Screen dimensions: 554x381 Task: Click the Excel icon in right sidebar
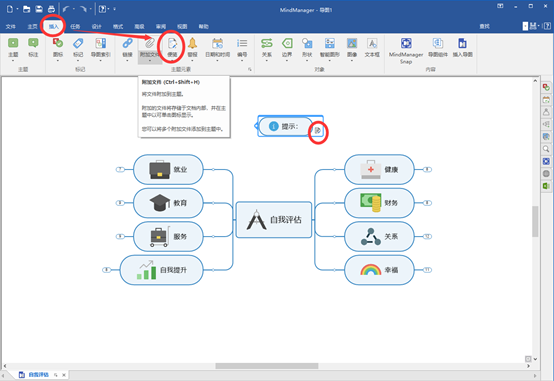click(546, 186)
